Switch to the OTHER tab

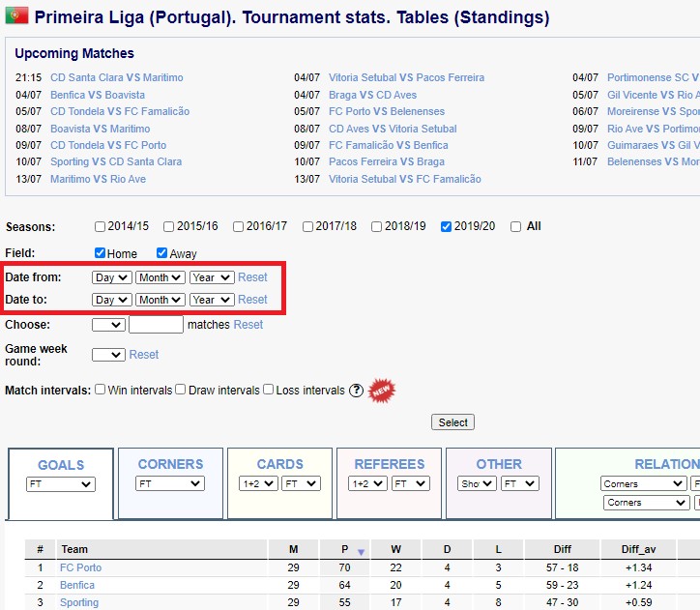[499, 464]
